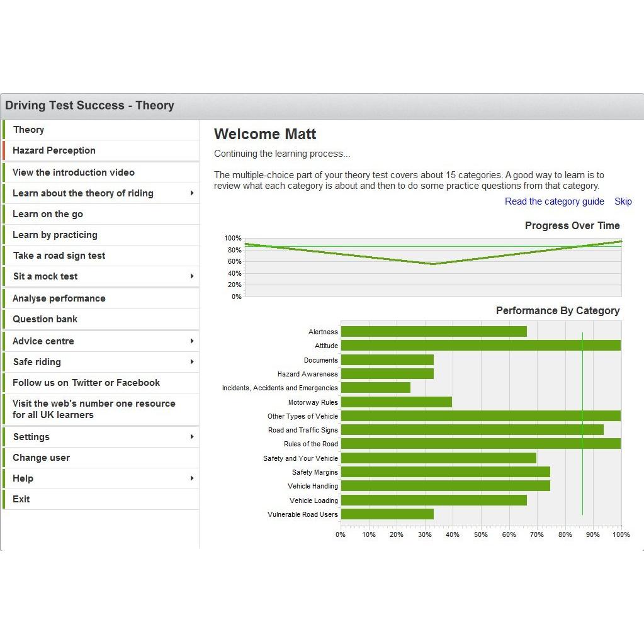Open the Help submenu arrow
Image resolution: width=644 pixels, height=644 pixels.
click(x=192, y=478)
